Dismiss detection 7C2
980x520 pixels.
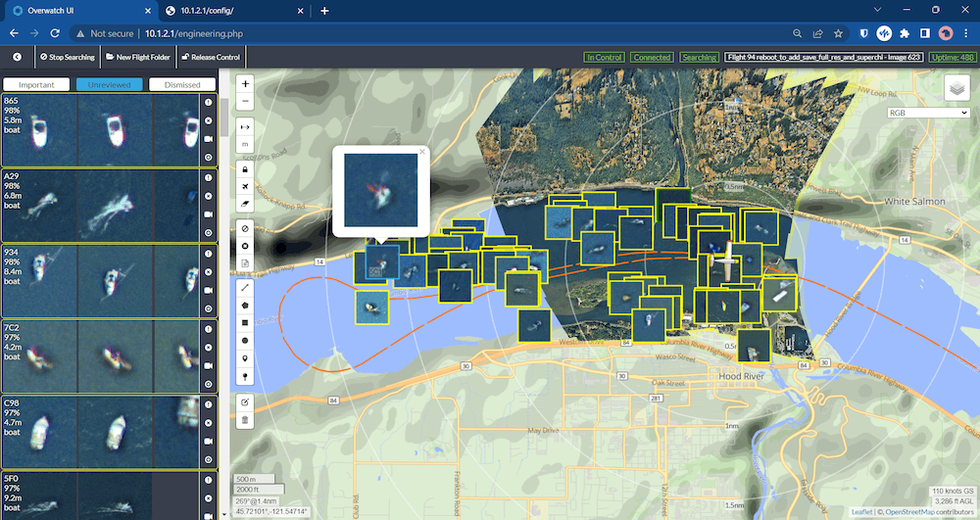[208, 347]
